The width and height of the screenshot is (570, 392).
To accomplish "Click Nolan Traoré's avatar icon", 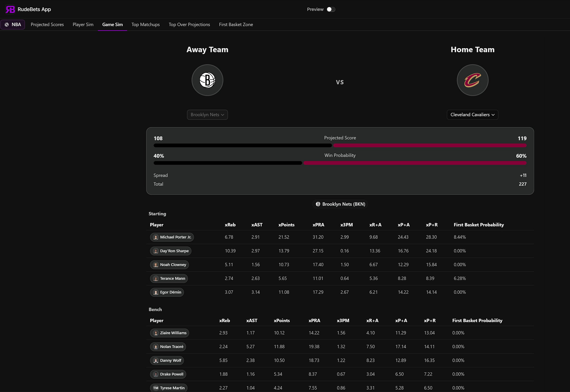I will [x=156, y=347].
